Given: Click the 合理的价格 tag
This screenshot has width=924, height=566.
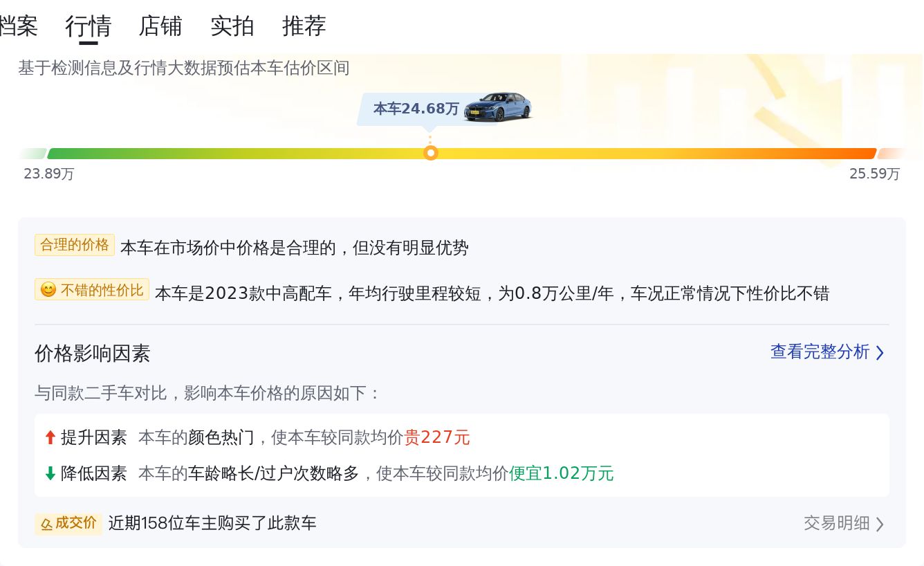Looking at the screenshot, I should [x=75, y=245].
